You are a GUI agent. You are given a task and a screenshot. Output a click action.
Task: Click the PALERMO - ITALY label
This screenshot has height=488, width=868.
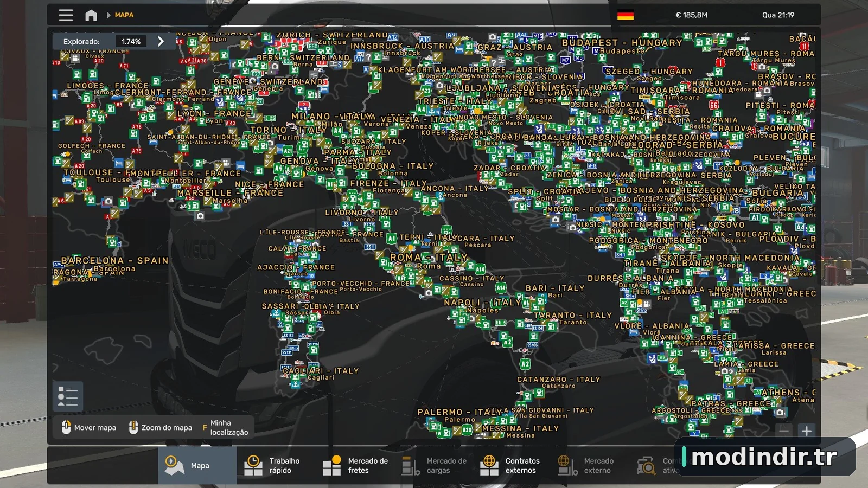point(459,412)
